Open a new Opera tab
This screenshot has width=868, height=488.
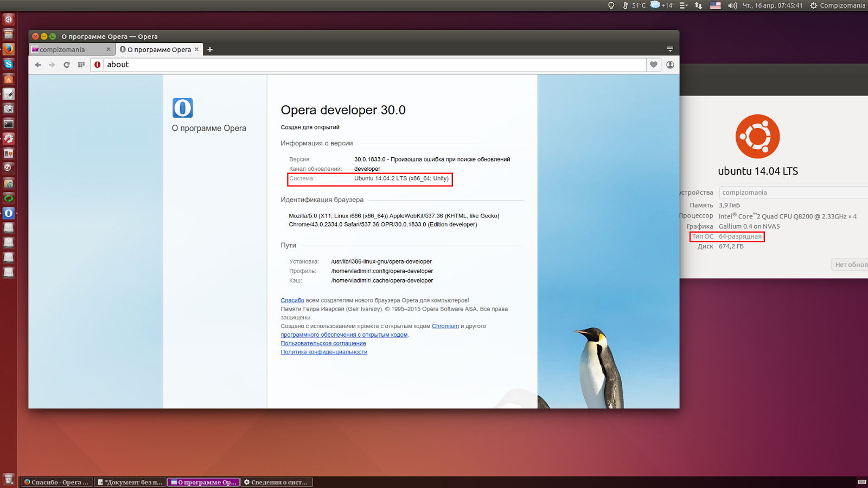click(x=210, y=49)
